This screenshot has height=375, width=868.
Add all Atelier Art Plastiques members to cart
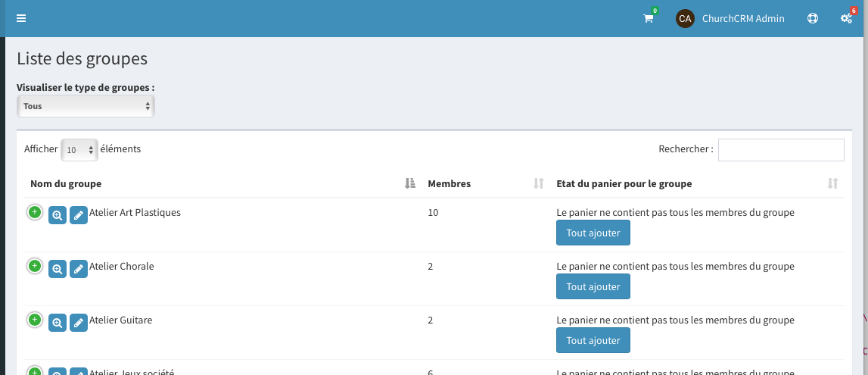click(593, 233)
